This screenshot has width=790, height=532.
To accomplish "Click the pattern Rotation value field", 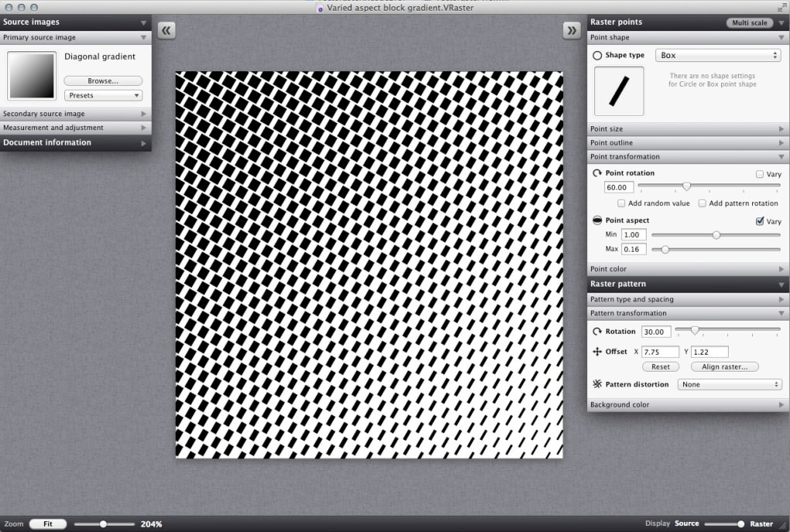I will coord(656,332).
